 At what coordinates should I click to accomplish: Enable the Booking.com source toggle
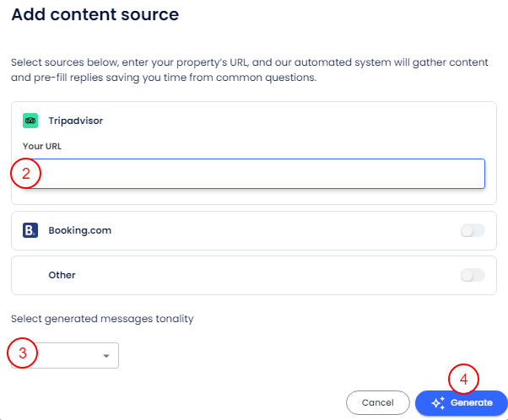pyautogui.click(x=473, y=230)
